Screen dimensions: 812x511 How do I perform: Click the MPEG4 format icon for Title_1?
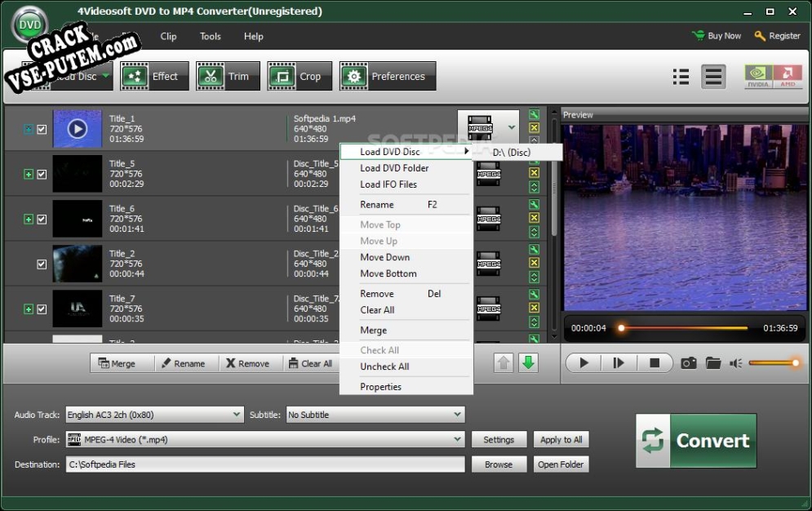(480, 128)
